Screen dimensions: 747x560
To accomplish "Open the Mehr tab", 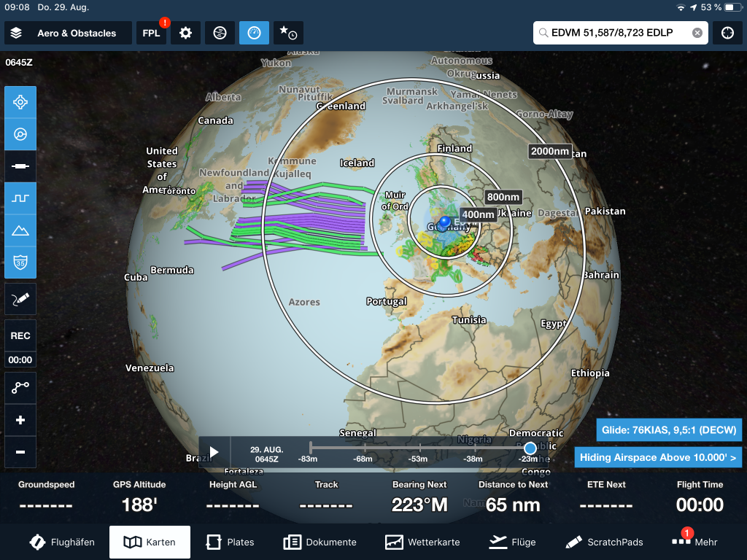I will point(694,542).
